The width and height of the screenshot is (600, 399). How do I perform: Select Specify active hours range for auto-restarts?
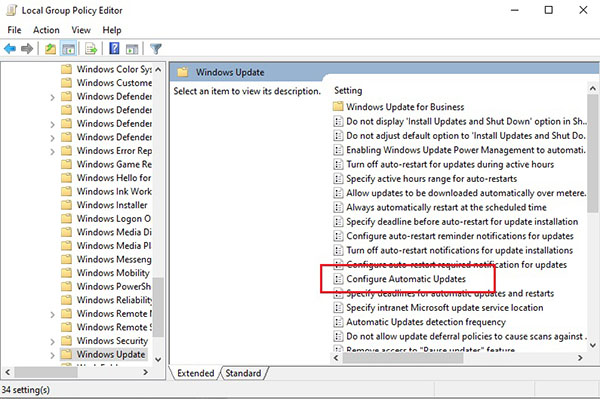(x=426, y=179)
